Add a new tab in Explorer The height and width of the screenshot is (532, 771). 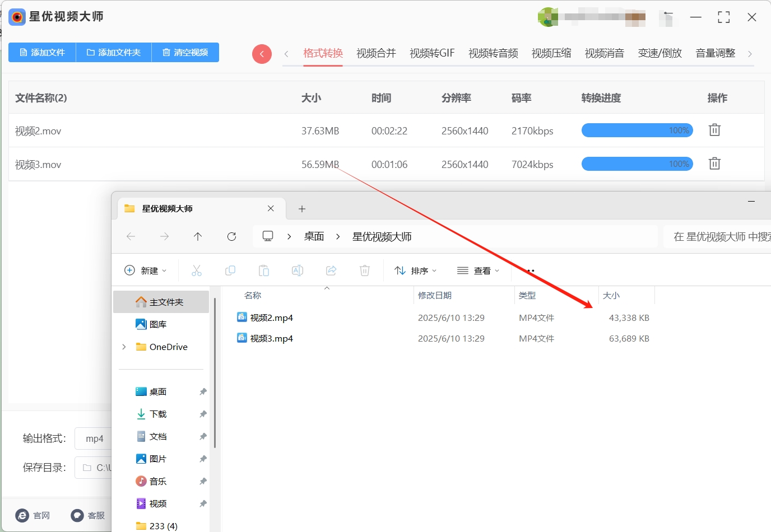(302, 209)
